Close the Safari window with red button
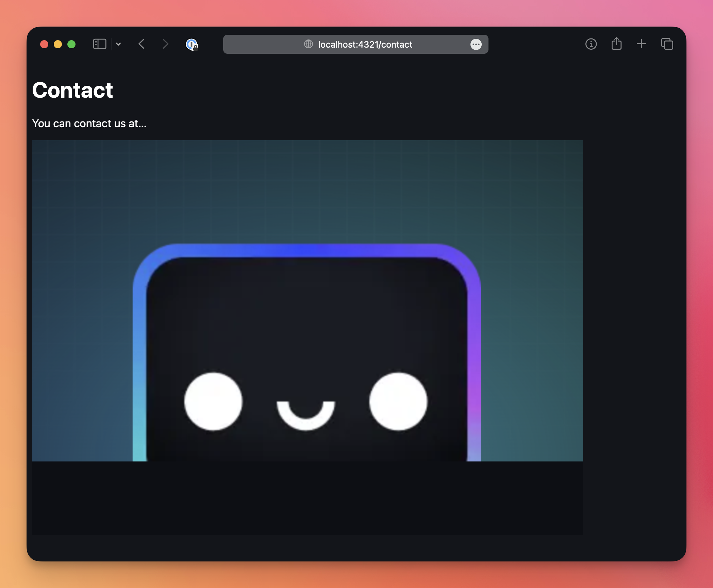The image size is (713, 588). pos(44,44)
